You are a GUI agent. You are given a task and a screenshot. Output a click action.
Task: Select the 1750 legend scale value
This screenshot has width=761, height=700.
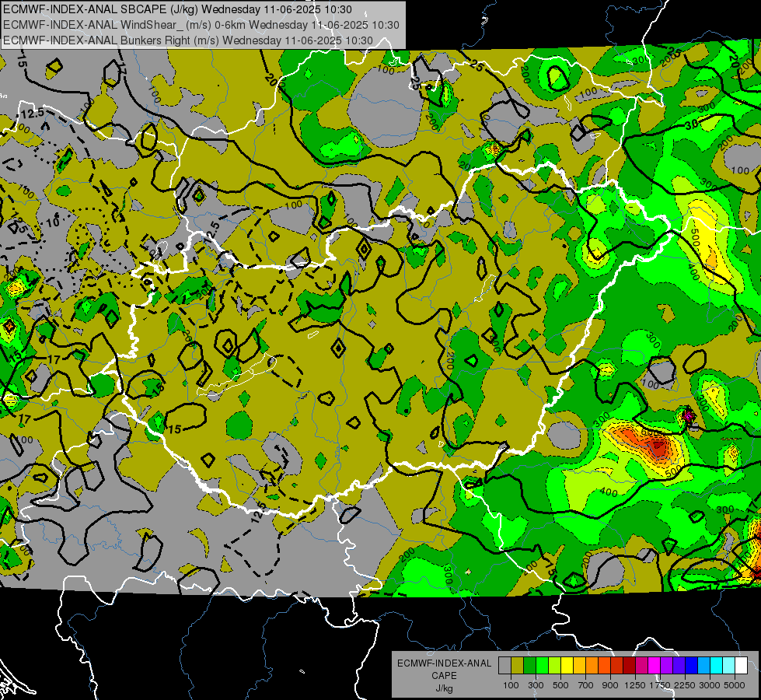pos(660,685)
